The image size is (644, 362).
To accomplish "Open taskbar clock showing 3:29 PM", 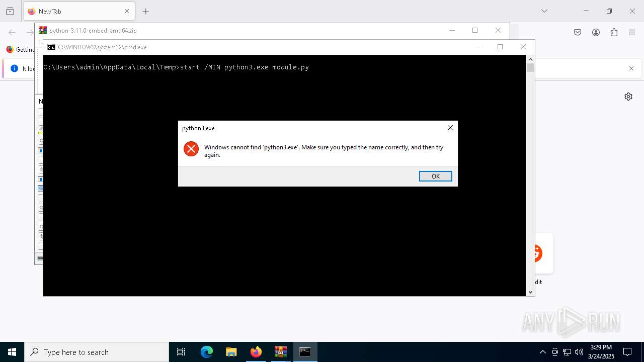I will [x=601, y=352].
